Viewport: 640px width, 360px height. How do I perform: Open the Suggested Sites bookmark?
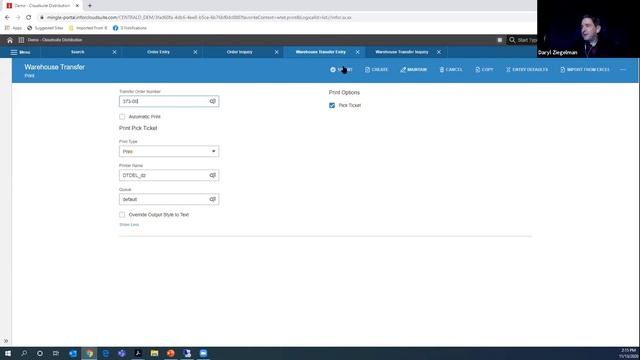pos(45,28)
